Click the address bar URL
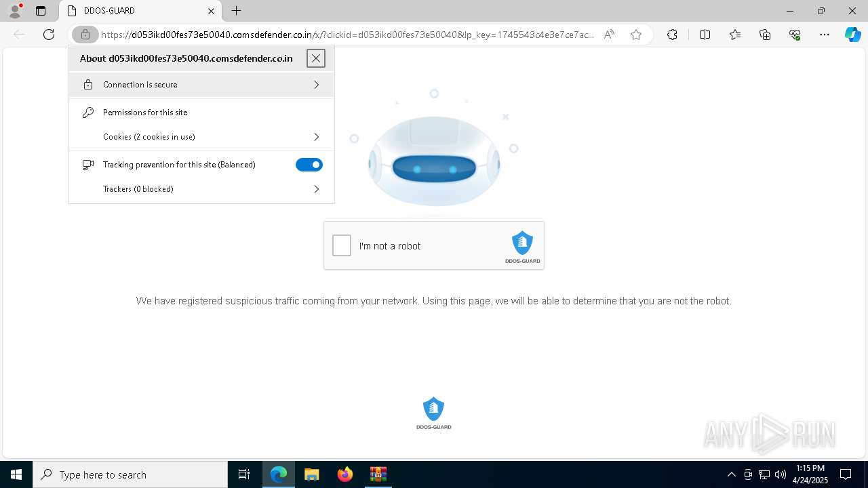868x488 pixels. pos(347,35)
